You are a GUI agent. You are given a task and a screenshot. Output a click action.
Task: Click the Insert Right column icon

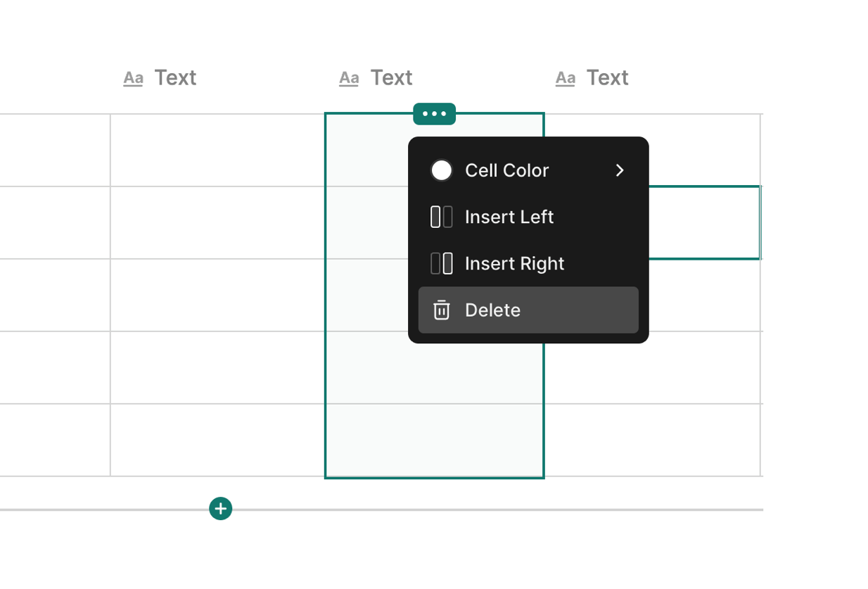coord(442,263)
